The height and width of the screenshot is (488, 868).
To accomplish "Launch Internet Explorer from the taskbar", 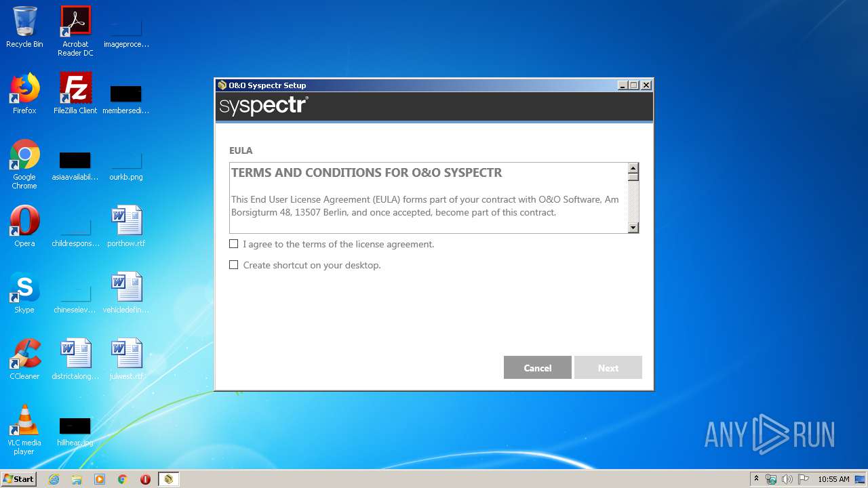I will pyautogui.click(x=54, y=479).
